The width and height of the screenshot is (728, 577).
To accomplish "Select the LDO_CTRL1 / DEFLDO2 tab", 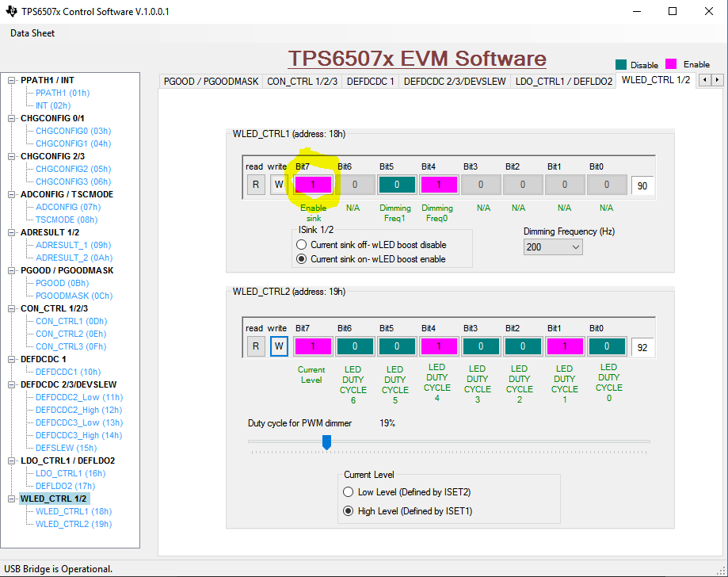I will (564, 82).
